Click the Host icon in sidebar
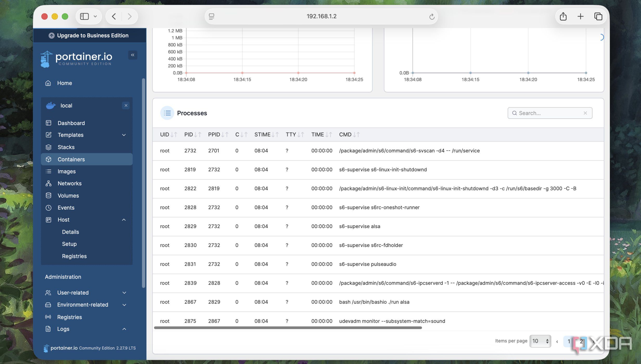641x364 pixels. coord(48,220)
